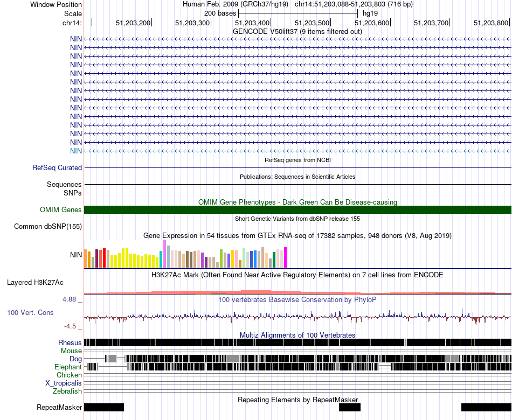Click the coordinates chr14:51,203,088-51,203,803 (716 bp)
The image size is (512, 420).
[354, 4]
